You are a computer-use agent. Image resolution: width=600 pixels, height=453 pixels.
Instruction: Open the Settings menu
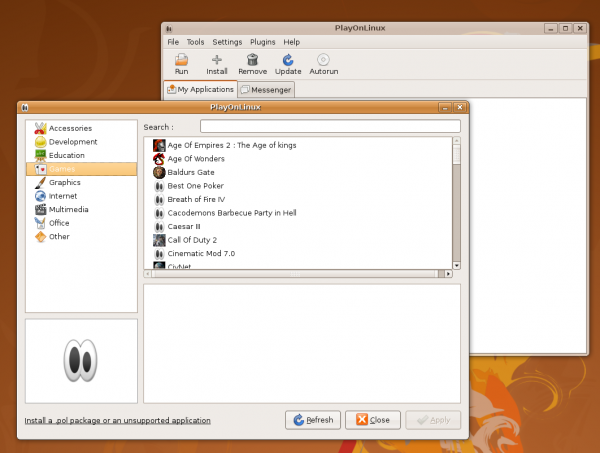click(227, 42)
